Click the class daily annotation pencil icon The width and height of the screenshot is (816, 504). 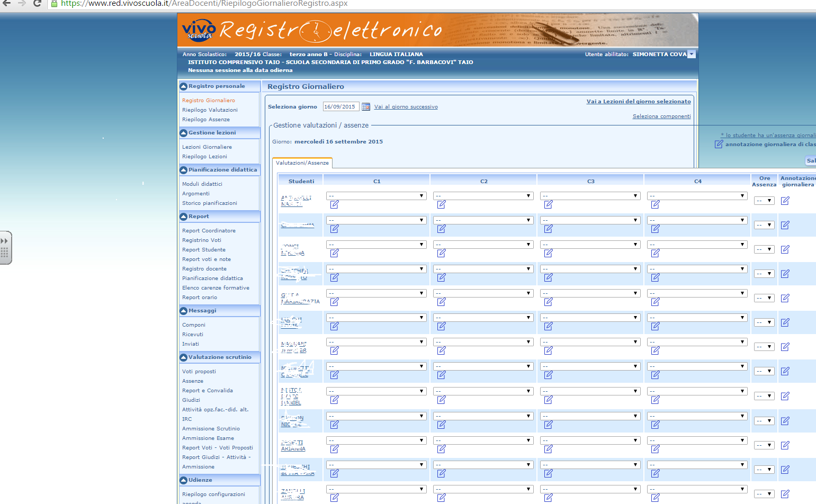719,144
